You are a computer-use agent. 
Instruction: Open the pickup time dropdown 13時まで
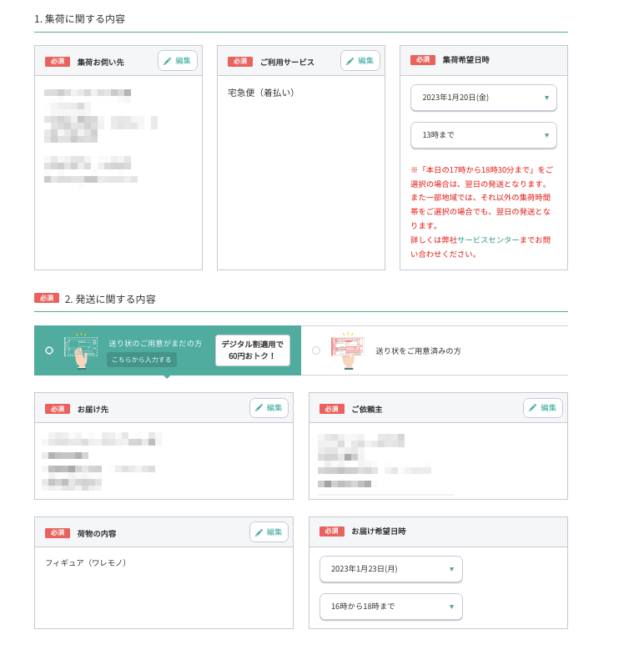484,135
